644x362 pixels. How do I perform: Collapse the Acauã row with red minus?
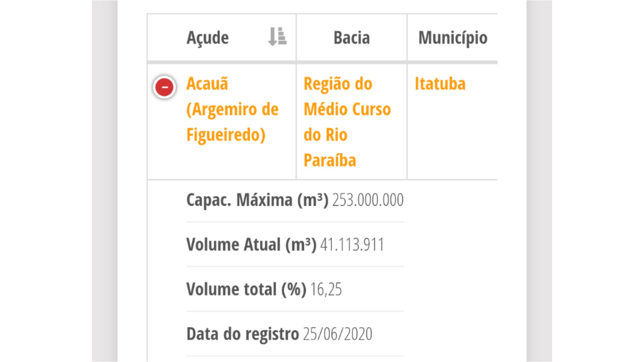tap(164, 87)
